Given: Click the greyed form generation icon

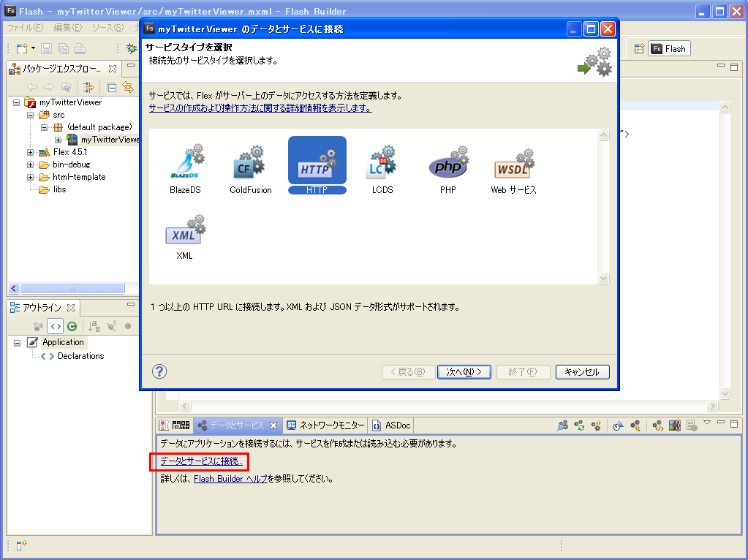Looking at the screenshot, I should coord(692,425).
